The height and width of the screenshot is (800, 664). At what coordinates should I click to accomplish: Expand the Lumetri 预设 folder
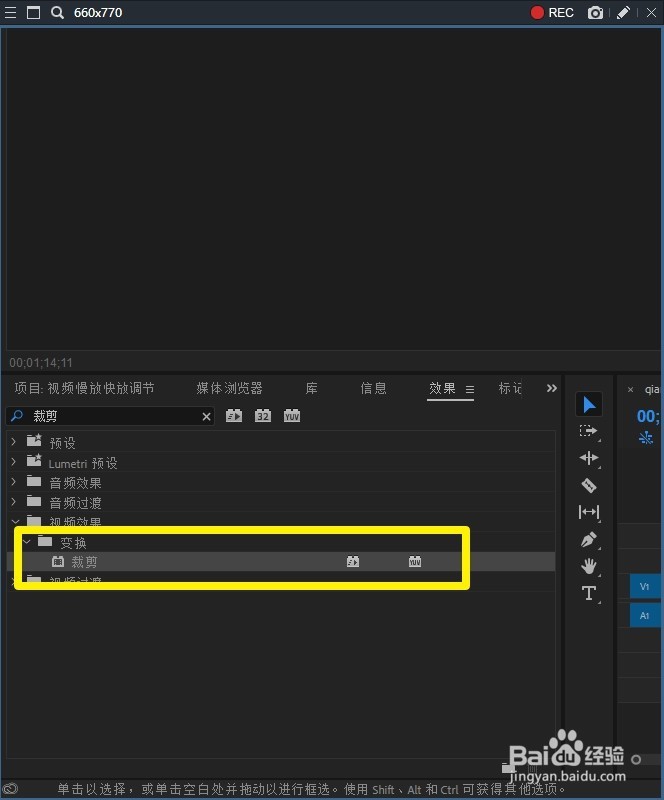tap(14, 462)
